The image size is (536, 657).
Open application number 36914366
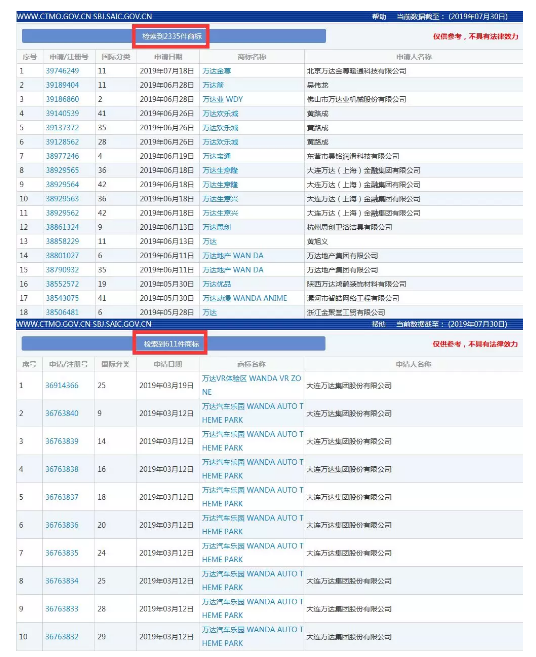coord(62,385)
